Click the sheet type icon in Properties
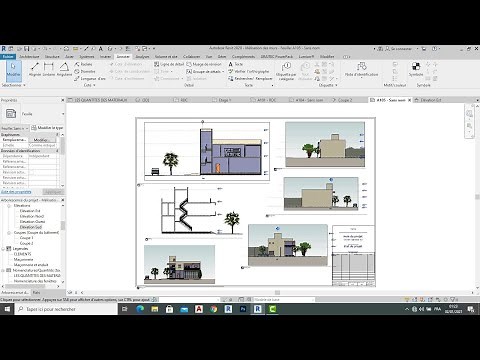This screenshot has width=480, height=360. coord(11,114)
